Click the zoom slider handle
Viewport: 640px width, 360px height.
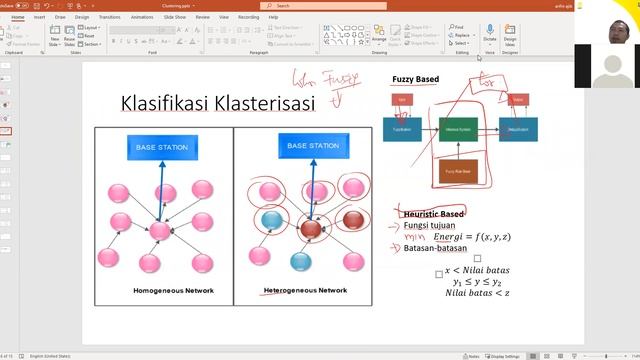coord(606,356)
